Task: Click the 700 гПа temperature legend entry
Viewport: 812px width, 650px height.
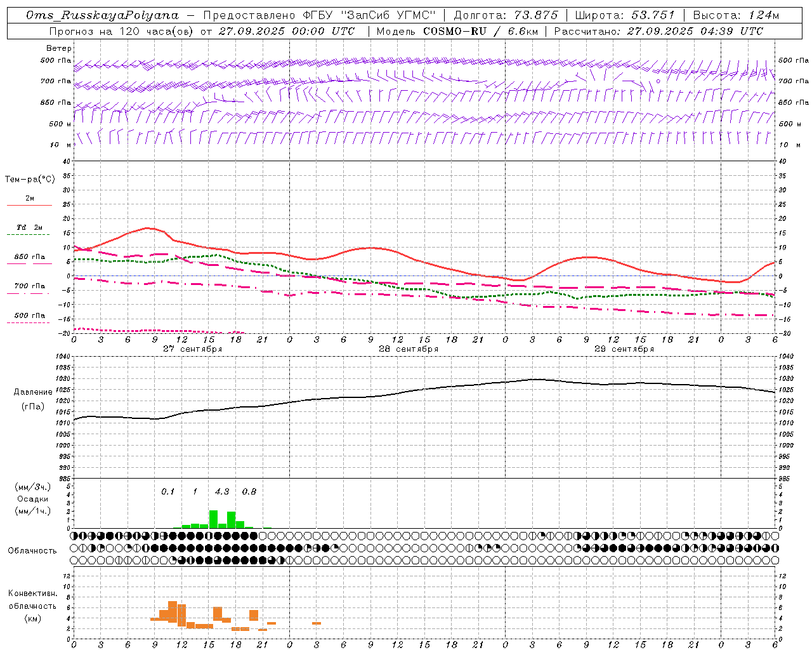Action: [x=29, y=286]
